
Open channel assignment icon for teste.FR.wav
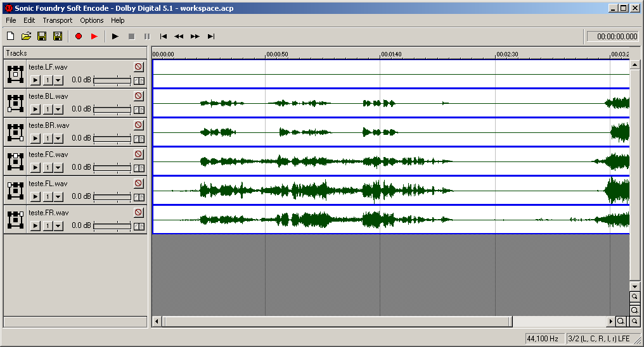click(15, 220)
